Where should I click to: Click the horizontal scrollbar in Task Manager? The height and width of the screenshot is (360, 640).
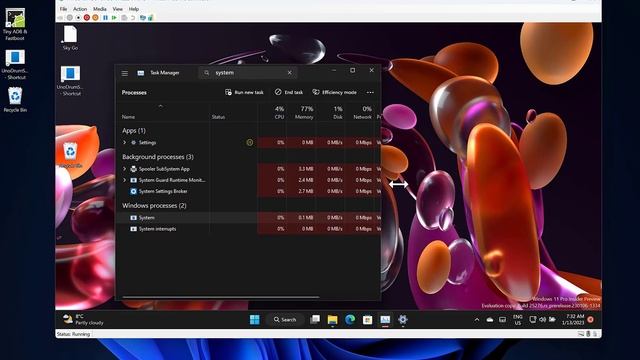[220, 297]
